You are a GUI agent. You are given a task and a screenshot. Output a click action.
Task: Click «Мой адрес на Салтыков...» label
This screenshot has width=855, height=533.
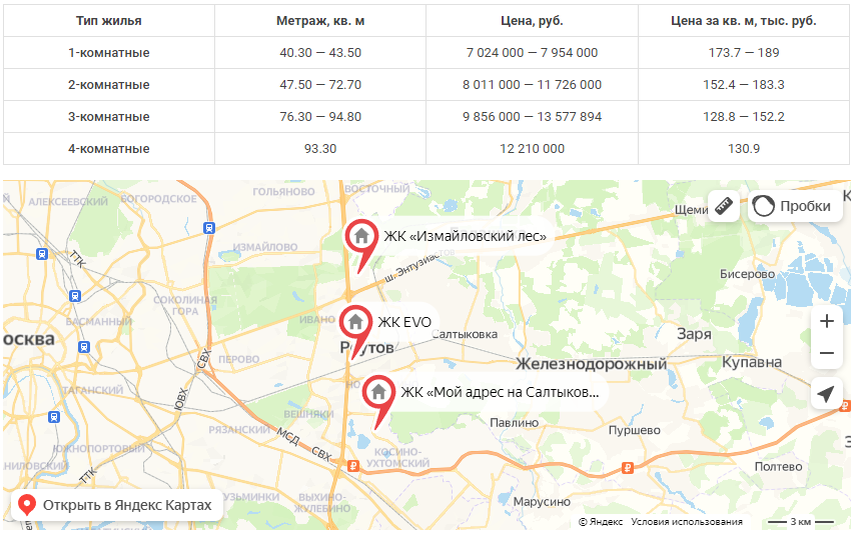click(500, 392)
